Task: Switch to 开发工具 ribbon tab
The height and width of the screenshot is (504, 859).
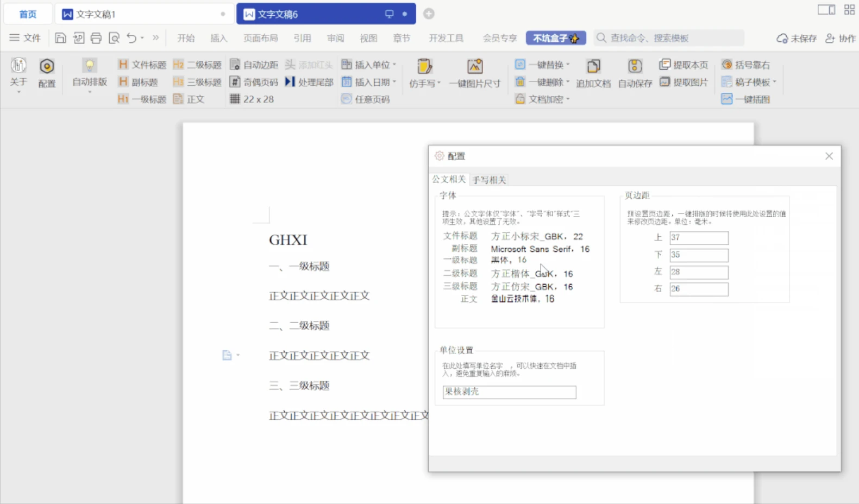Action: click(x=446, y=38)
